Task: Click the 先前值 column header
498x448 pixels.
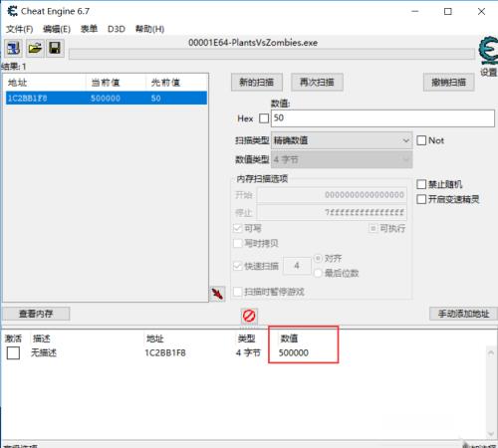Action: [x=176, y=83]
